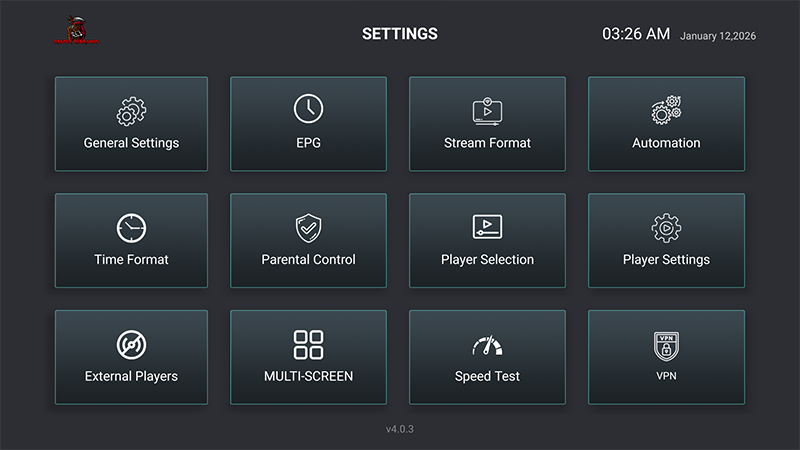Click the SETTINGS page title
The image size is (800, 450).
pos(400,34)
